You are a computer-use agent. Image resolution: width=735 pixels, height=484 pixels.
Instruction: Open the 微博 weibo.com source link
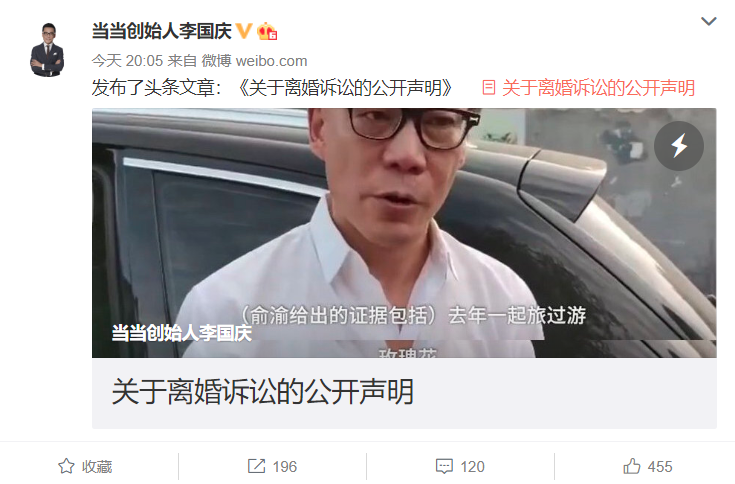(254, 61)
